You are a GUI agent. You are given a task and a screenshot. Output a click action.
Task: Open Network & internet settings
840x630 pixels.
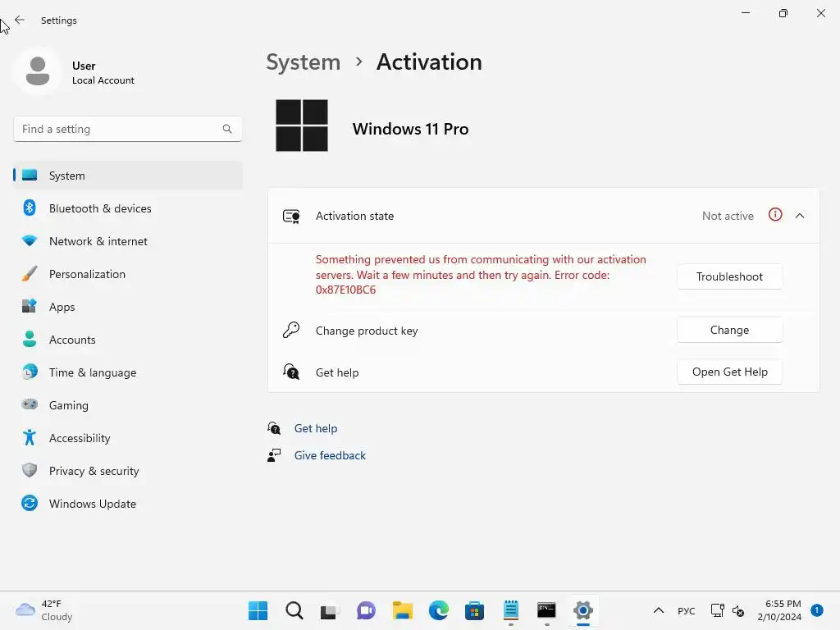pyautogui.click(x=128, y=241)
